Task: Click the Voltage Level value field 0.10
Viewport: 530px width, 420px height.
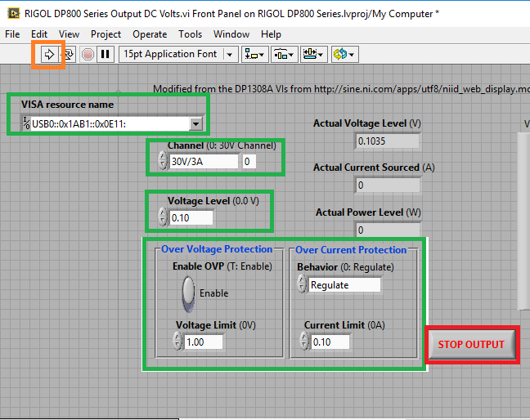Action: 191,218
